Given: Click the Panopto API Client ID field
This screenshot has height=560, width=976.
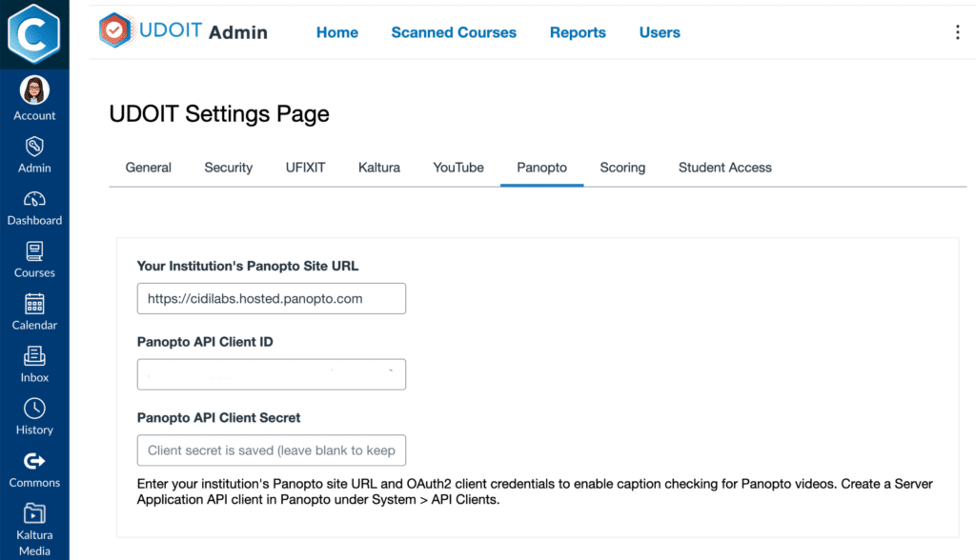Looking at the screenshot, I should pyautogui.click(x=272, y=374).
